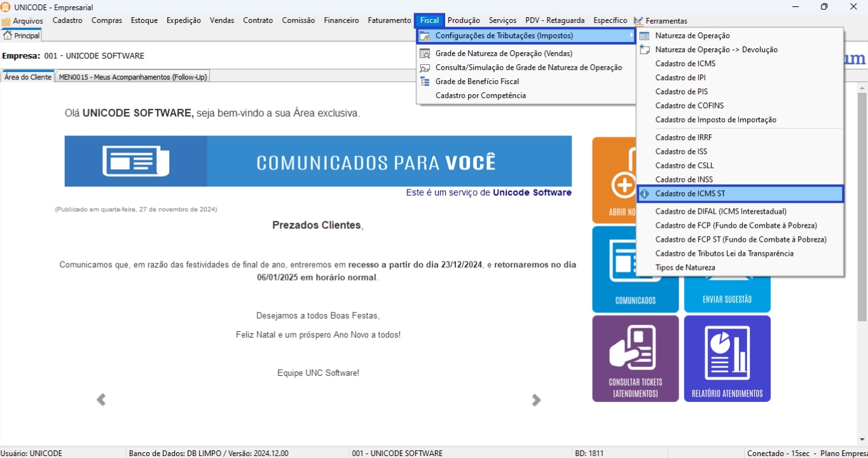Viewport: 868px width, 458px height.
Task: Click the Consulta/Simulação de Grade icon
Action: (425, 67)
